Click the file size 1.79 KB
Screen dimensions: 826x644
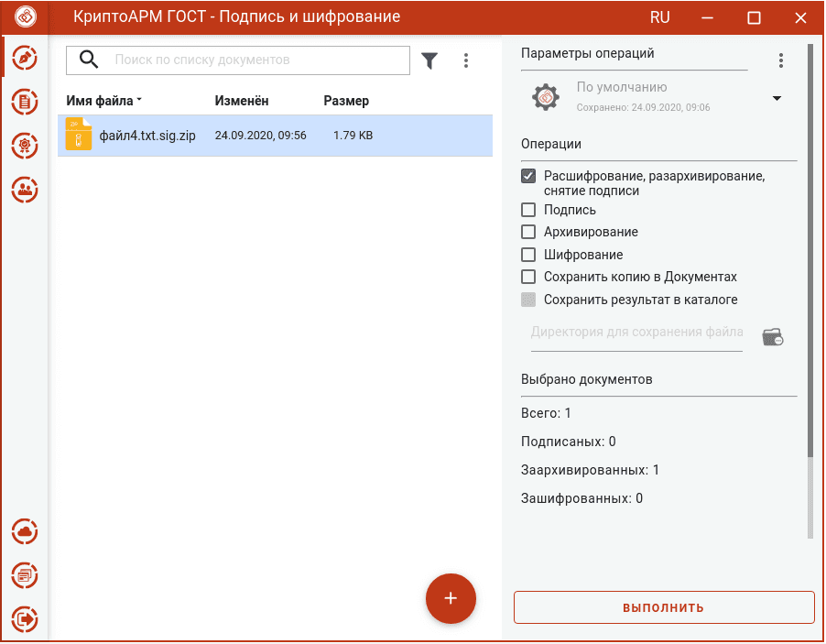(x=353, y=136)
